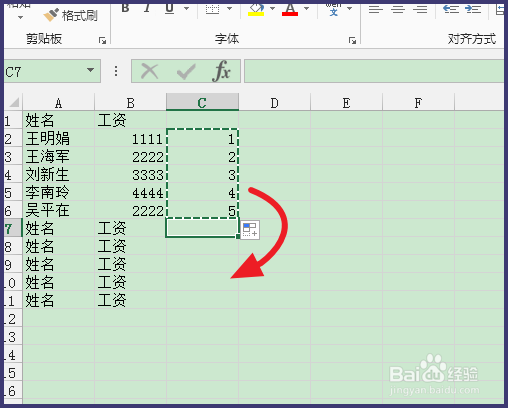
Task: Open Insert Function fx
Action: click(222, 71)
